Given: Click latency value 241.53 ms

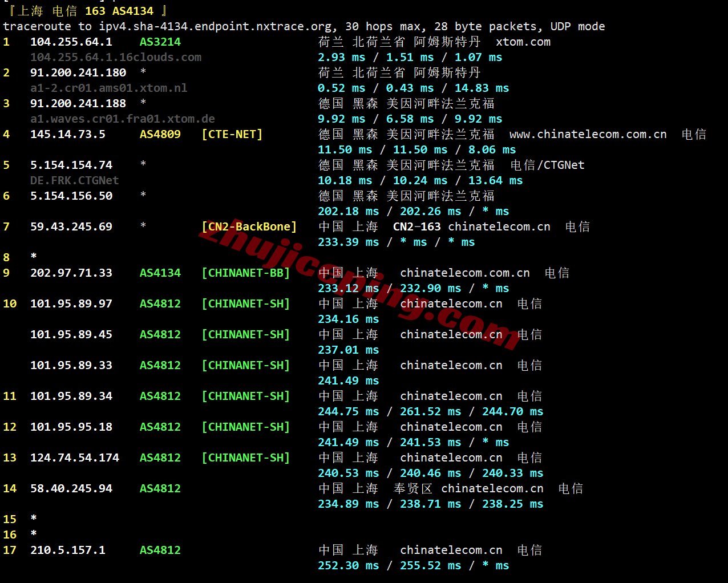Looking at the screenshot, I should [x=431, y=443].
